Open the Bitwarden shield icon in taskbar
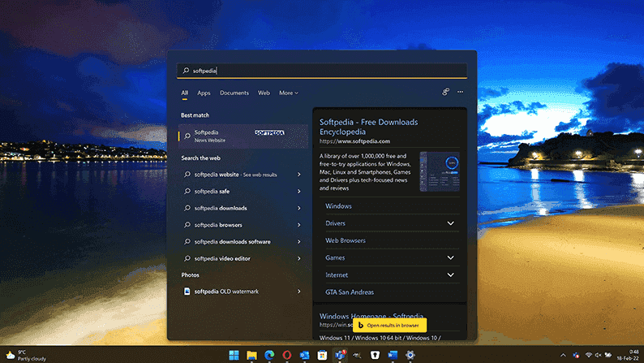Image resolution: width=644 pixels, height=363 pixels. tap(375, 355)
